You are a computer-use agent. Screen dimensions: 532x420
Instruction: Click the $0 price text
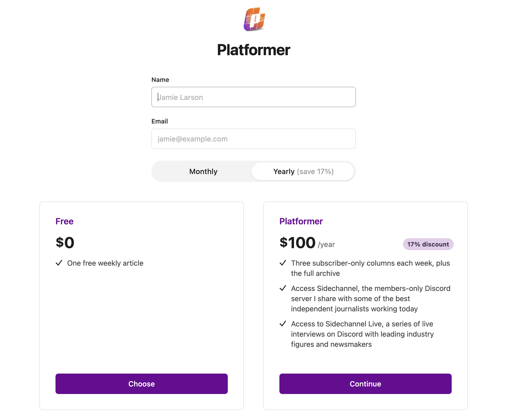coord(65,243)
